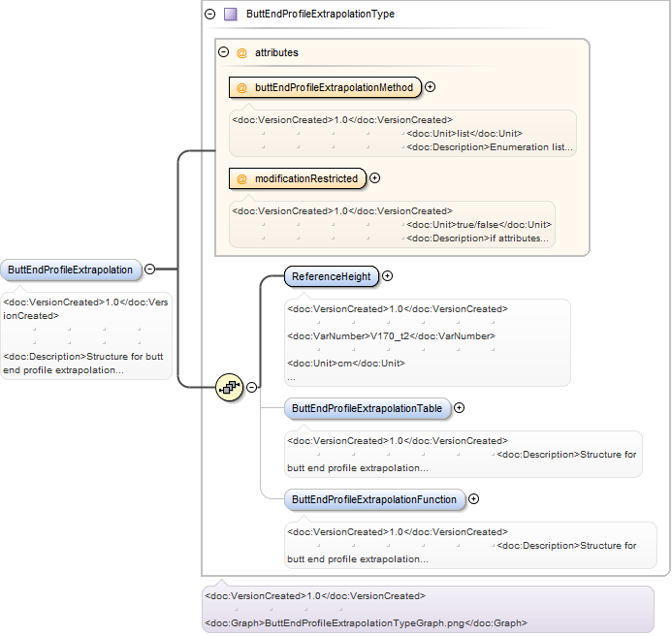Click VersionCreated annotation under modificationRestricted
The height and width of the screenshot is (636, 672).
(x=342, y=211)
